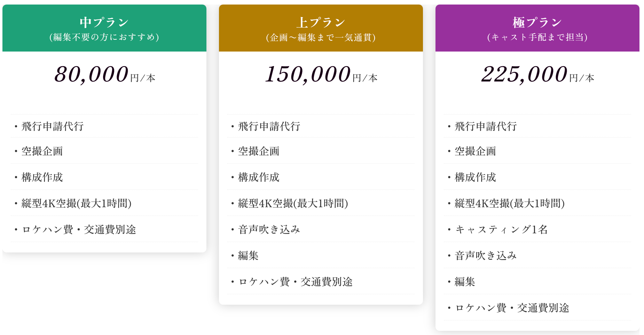Screen dimensions: 644x335
Task: Click 飛行申請代行 in the 中プラン list
Action: [53, 126]
